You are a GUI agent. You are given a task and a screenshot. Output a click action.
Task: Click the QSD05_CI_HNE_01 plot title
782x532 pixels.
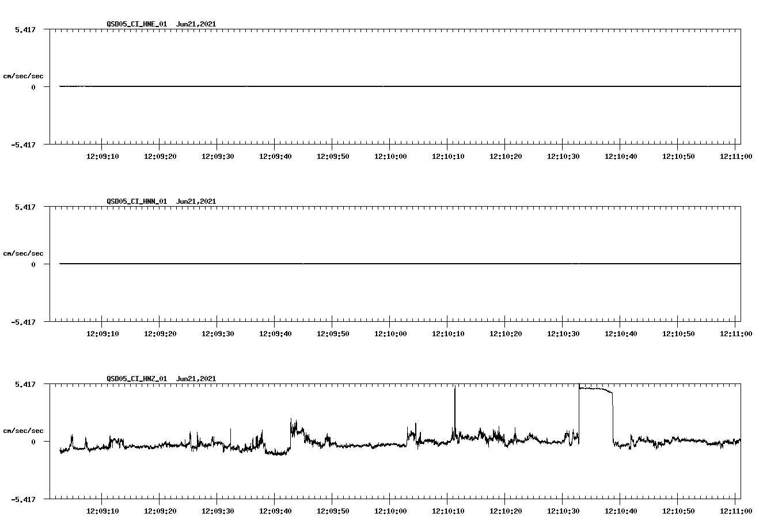pos(136,24)
